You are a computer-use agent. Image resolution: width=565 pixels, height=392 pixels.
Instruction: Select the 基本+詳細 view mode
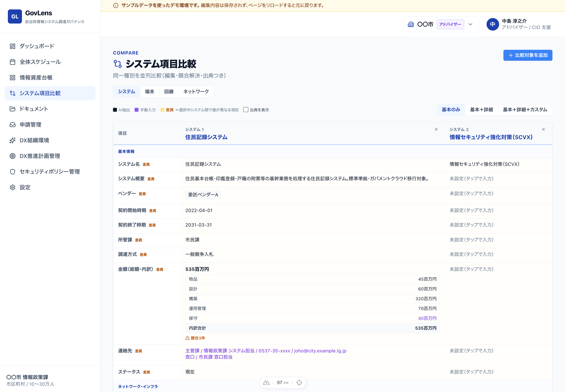[x=481, y=110]
